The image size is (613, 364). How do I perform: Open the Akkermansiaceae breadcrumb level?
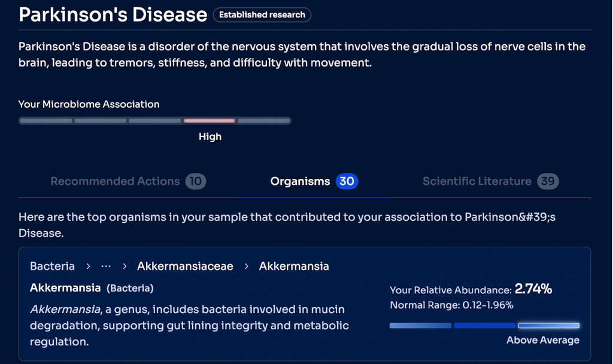(x=185, y=266)
